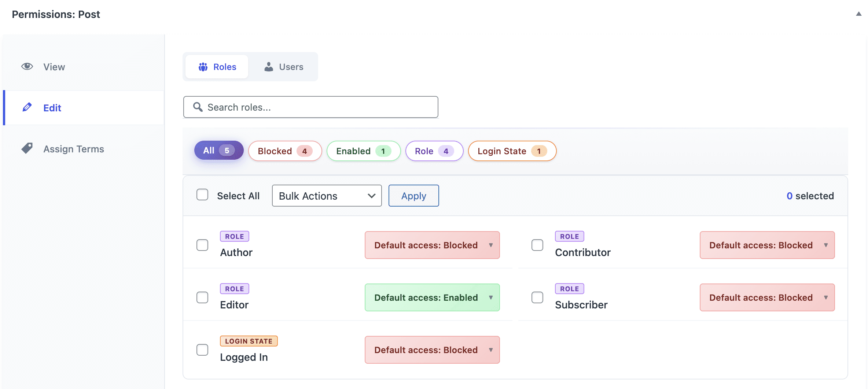Switch to the Users tab

tap(284, 67)
